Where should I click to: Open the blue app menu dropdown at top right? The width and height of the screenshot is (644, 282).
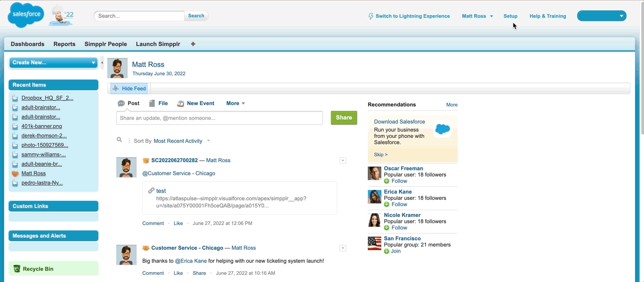click(x=602, y=16)
